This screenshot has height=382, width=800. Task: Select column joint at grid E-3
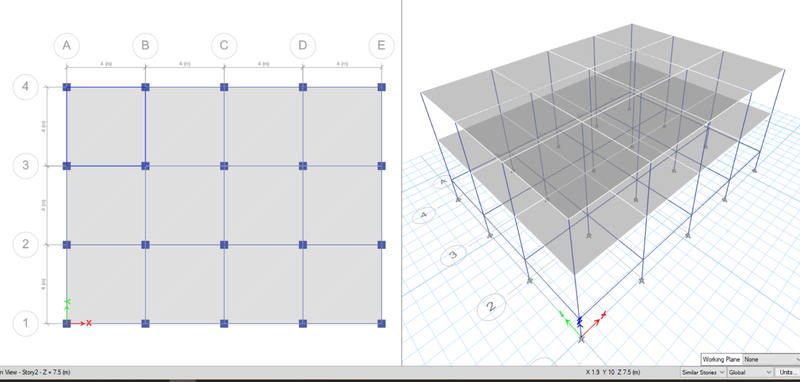point(381,166)
